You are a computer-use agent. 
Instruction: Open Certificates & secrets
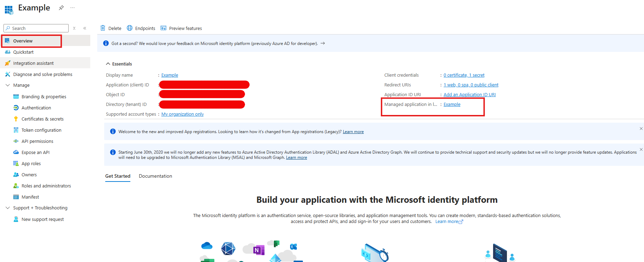[43, 119]
